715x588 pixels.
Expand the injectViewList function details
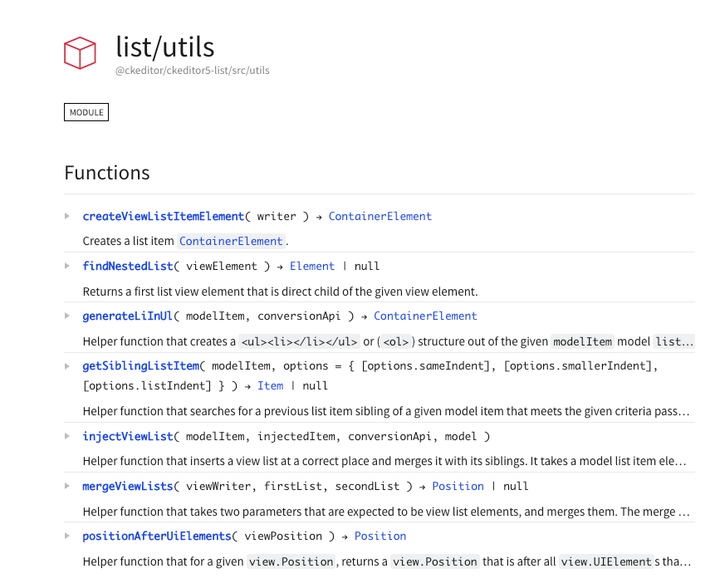click(67, 435)
